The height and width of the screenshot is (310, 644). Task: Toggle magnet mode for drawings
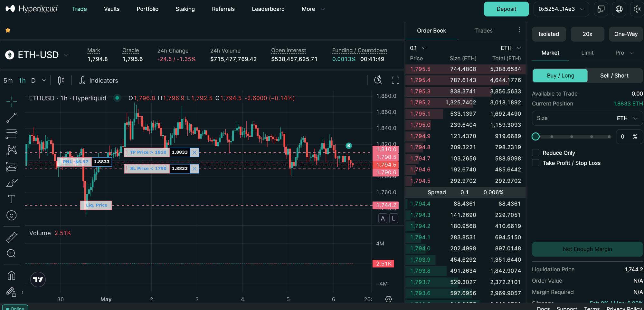click(x=12, y=276)
